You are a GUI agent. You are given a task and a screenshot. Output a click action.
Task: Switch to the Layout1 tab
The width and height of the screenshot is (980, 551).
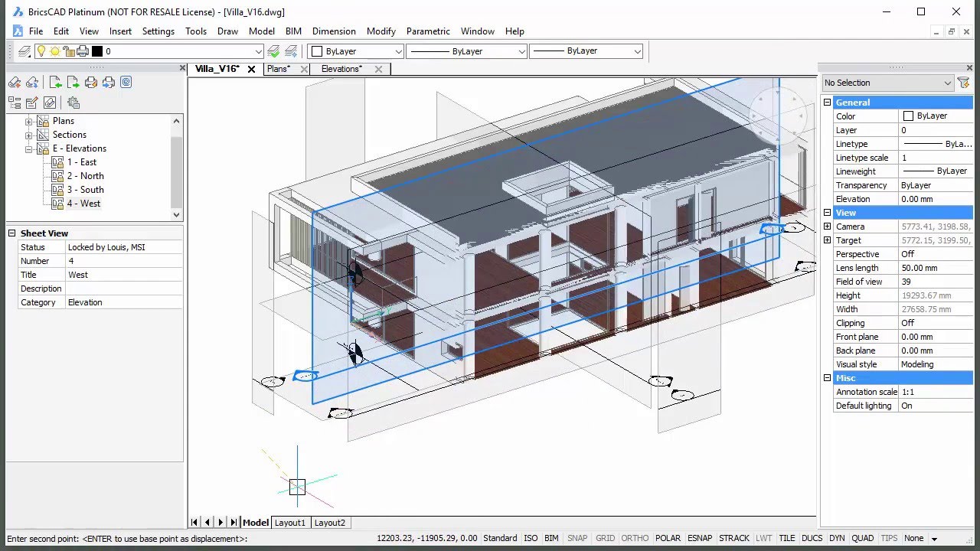point(290,523)
